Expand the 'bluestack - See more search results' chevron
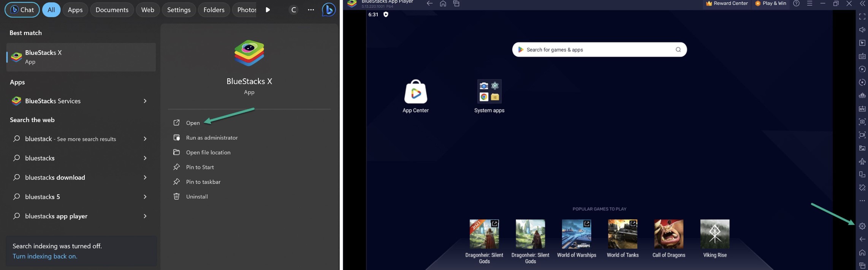The height and width of the screenshot is (270, 868). click(x=145, y=139)
